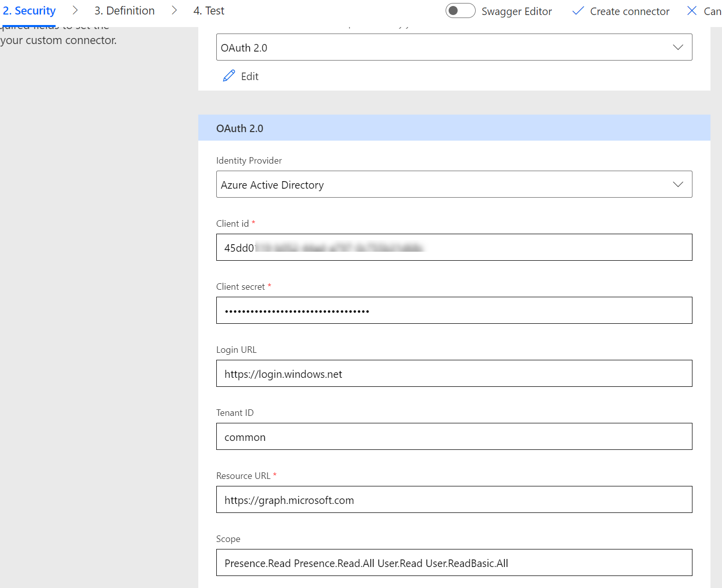
Task: Click the pencil icon beside Edit
Action: pyautogui.click(x=229, y=76)
